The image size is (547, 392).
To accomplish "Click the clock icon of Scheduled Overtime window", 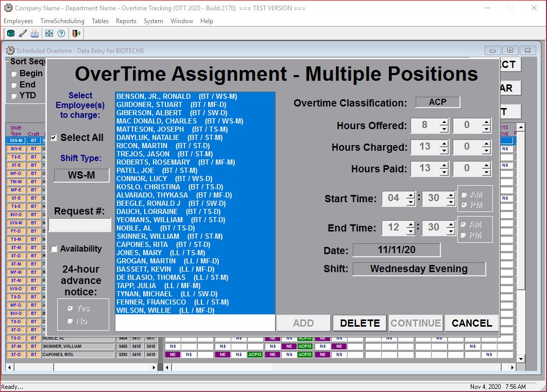I will click(x=10, y=50).
